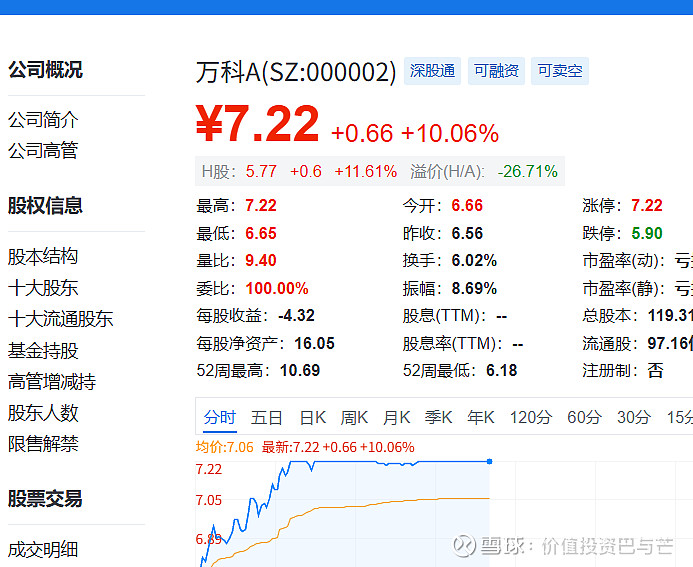The image size is (693, 567).
Task: Open 高管增减持 page
Action: point(52,382)
